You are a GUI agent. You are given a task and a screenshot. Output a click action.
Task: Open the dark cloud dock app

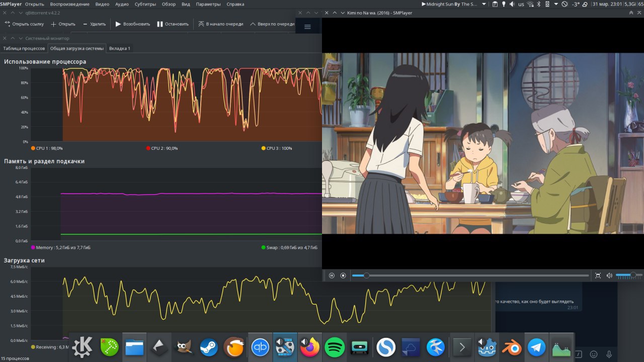[411, 347]
